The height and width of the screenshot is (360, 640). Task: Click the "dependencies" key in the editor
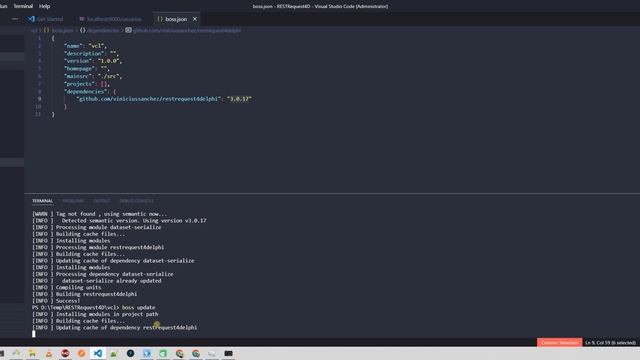coord(86,91)
